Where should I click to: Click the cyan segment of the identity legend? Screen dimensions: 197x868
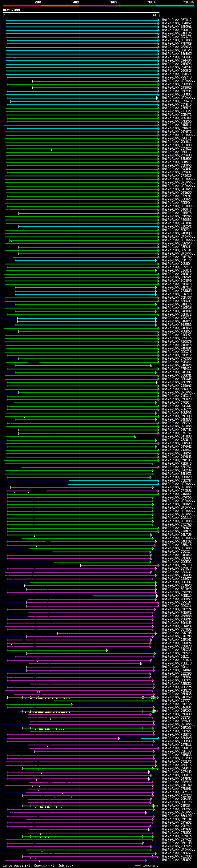[175, 6]
